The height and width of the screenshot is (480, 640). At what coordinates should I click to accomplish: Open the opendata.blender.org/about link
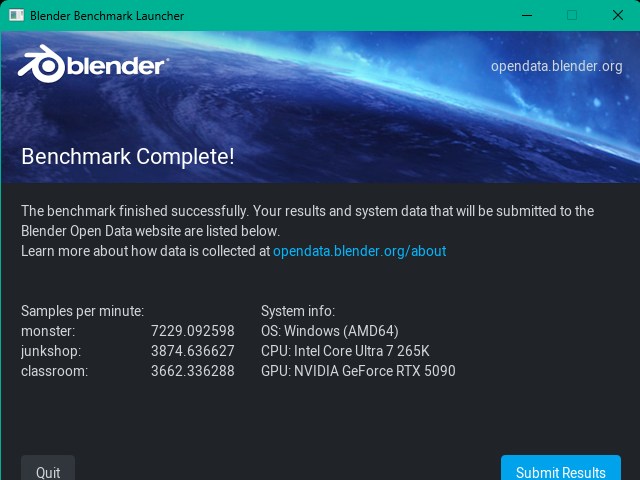tap(360, 251)
